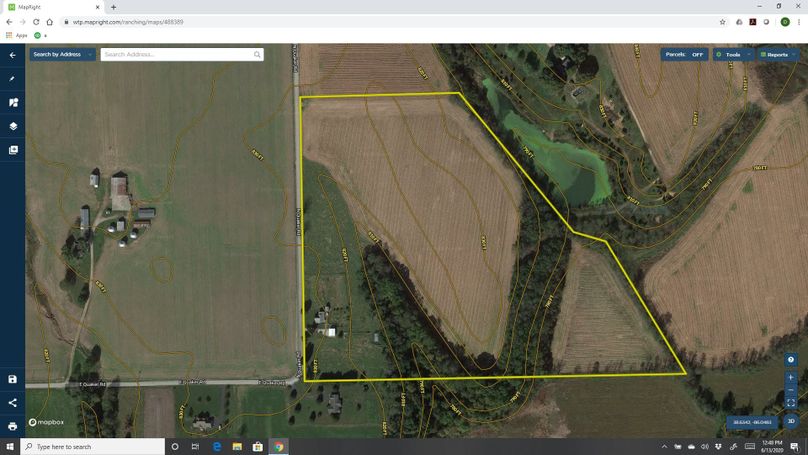The height and width of the screenshot is (455, 808).
Task: Open the map shapes panel icon
Action: [13, 102]
